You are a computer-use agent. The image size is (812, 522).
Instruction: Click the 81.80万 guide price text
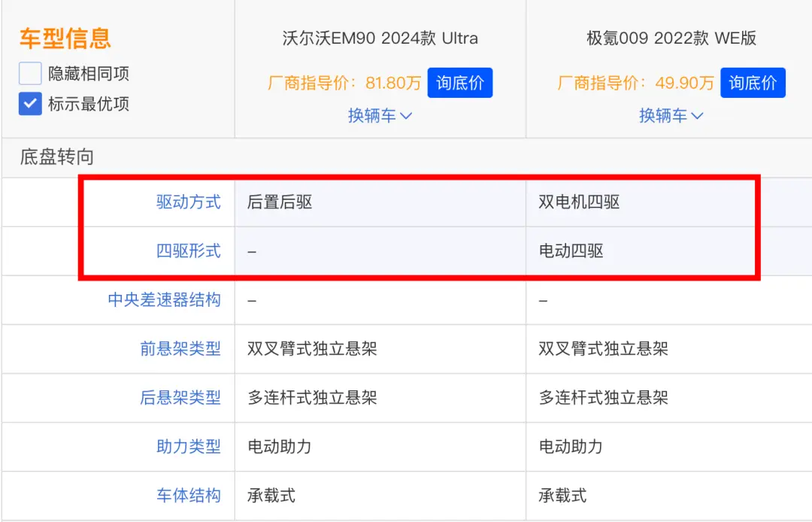(393, 83)
